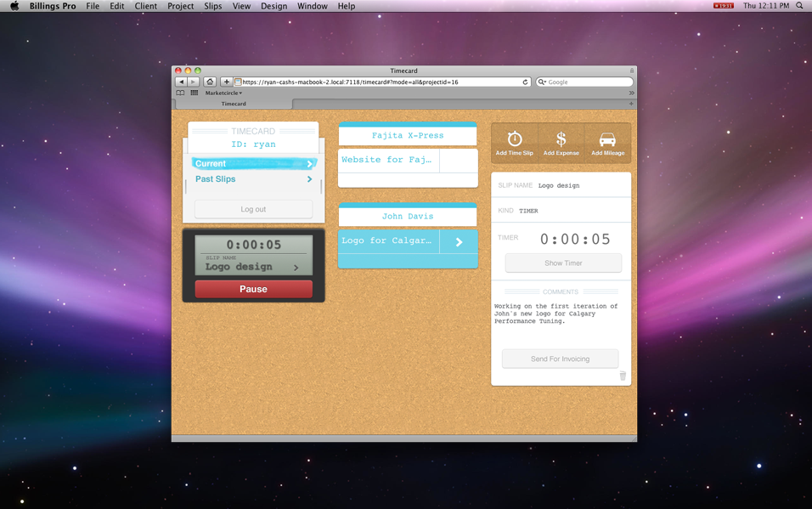Click the Log out button

253,209
